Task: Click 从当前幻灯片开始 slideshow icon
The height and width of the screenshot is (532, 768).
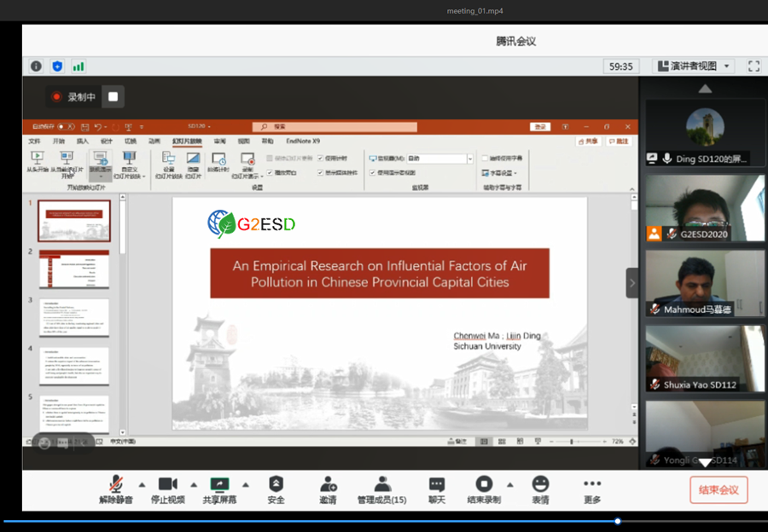Action: click(x=67, y=158)
